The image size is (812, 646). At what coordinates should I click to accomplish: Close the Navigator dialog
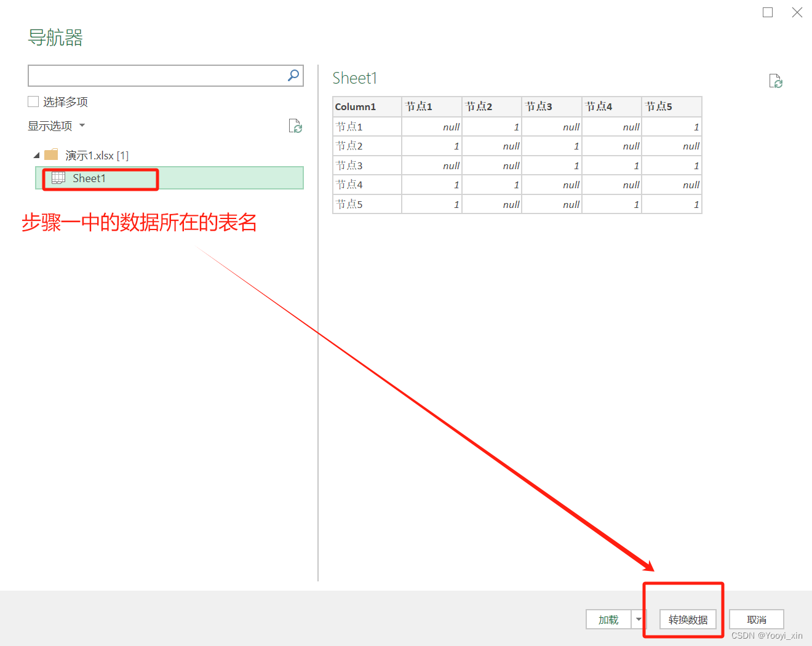coord(797,12)
